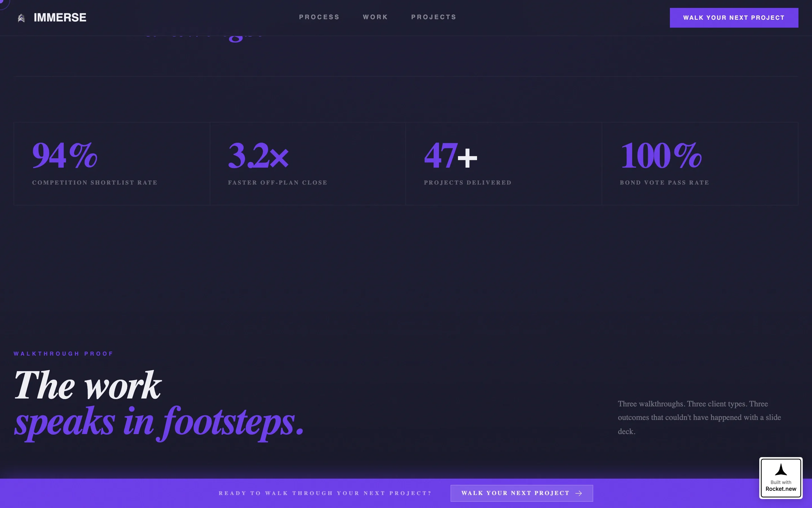Screen dimensions: 812x508
Task: Click the Walkthrough Proof section label
Action: (x=63, y=353)
